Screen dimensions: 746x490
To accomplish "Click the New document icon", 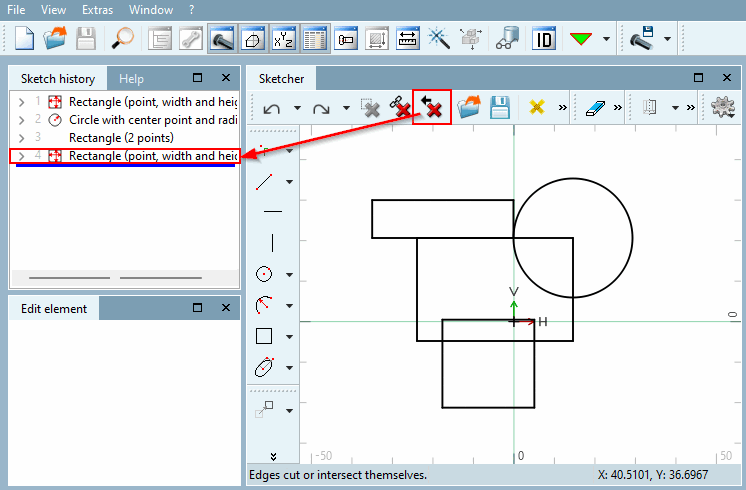I will click(24, 39).
